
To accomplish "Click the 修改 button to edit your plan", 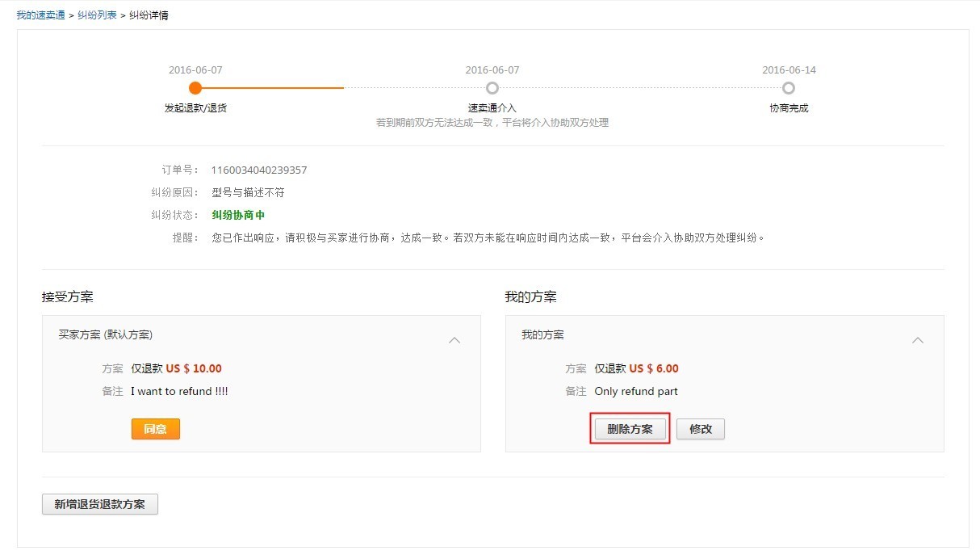I will (x=700, y=429).
